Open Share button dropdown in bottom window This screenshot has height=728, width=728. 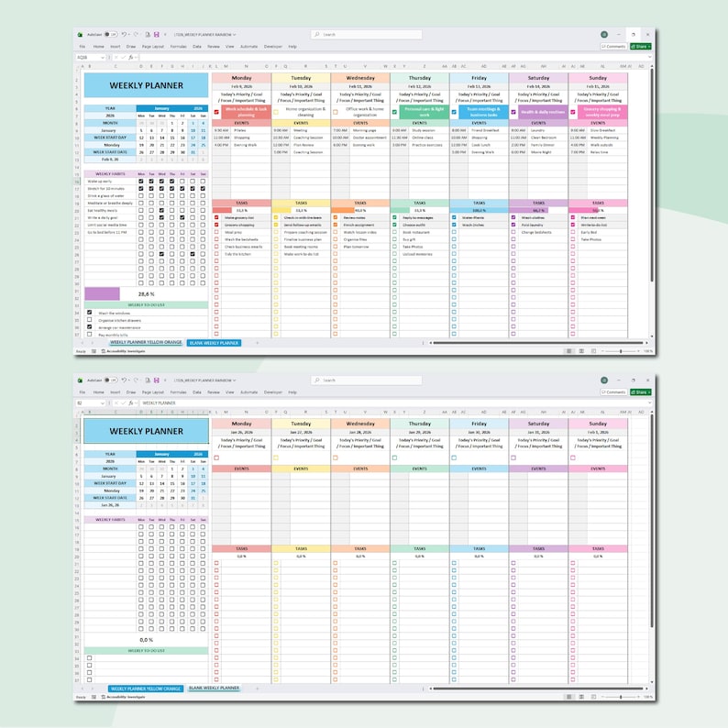[649, 392]
